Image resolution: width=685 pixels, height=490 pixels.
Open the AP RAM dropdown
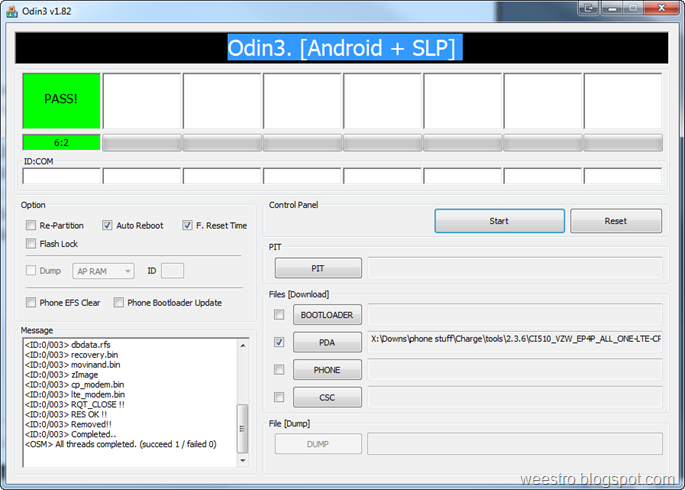(x=103, y=271)
